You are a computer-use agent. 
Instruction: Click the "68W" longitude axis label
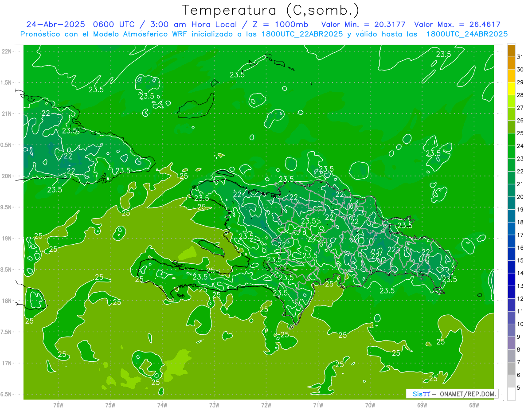click(x=474, y=405)
